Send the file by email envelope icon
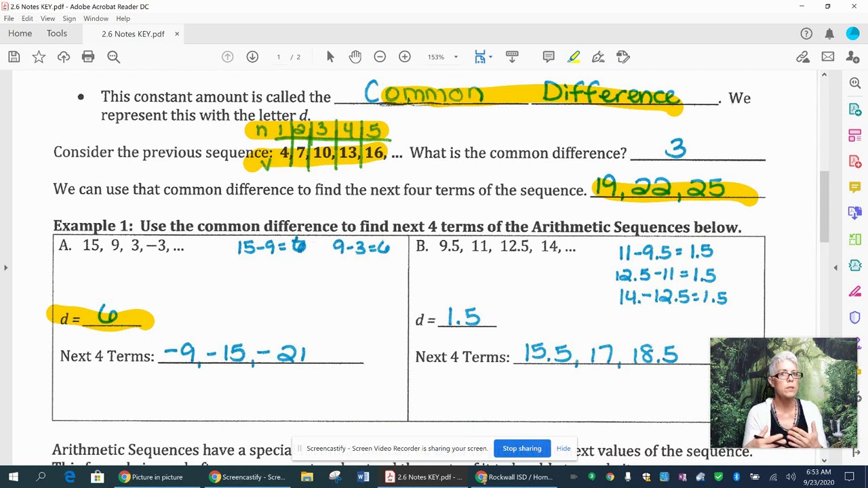 [x=828, y=57]
